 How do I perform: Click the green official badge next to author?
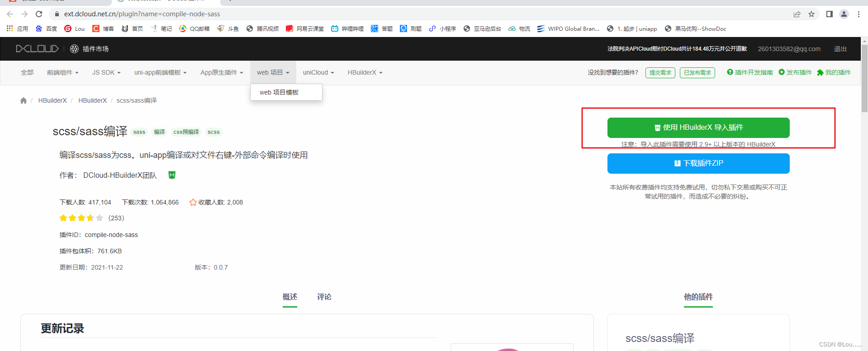tap(172, 175)
